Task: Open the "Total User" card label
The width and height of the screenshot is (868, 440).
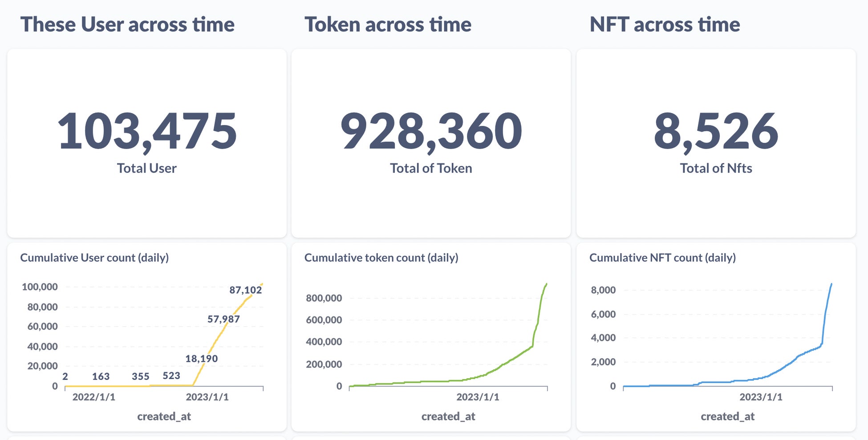Action: [x=147, y=168]
